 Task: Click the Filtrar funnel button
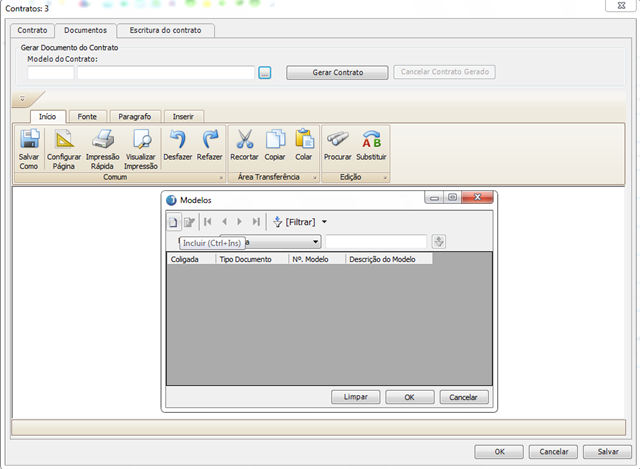tap(294, 222)
